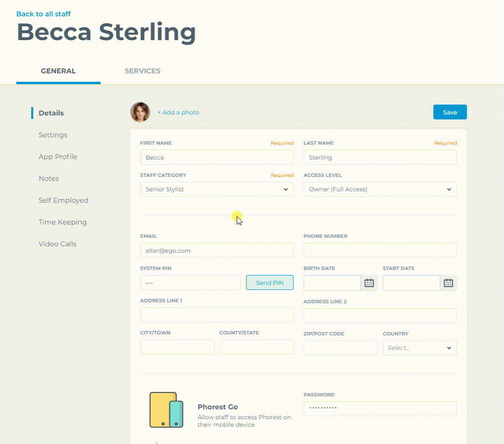Click Becca's profile photo thumbnail
The image size is (504, 444).
140,112
